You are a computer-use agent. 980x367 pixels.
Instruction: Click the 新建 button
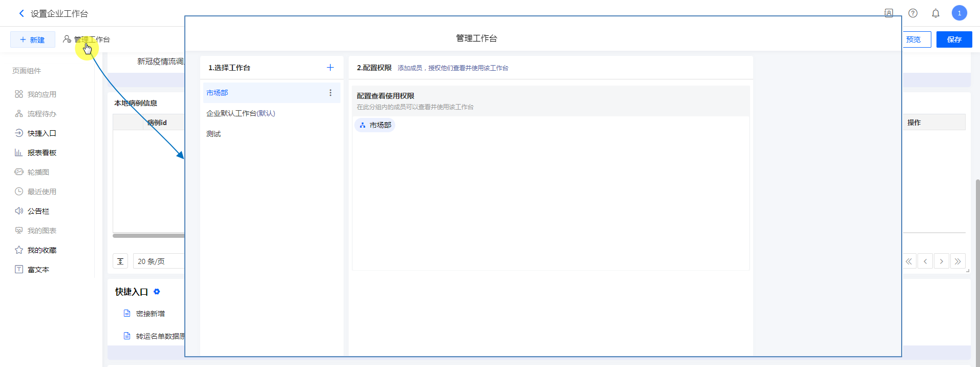coord(32,39)
